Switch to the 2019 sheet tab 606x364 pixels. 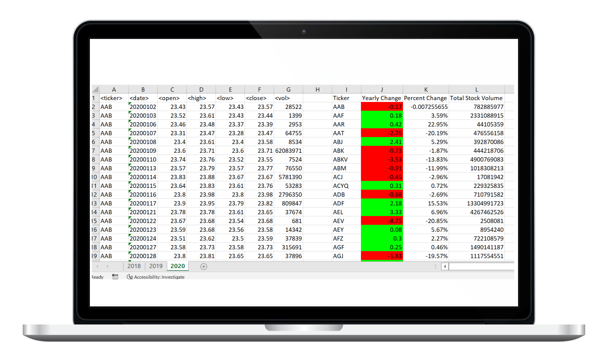click(156, 266)
